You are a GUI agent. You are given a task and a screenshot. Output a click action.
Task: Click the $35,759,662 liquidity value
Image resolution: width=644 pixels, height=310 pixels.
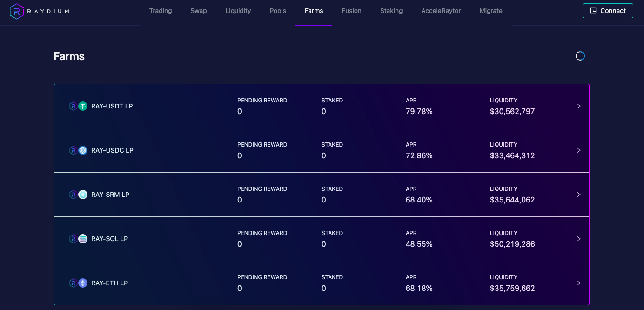(512, 289)
